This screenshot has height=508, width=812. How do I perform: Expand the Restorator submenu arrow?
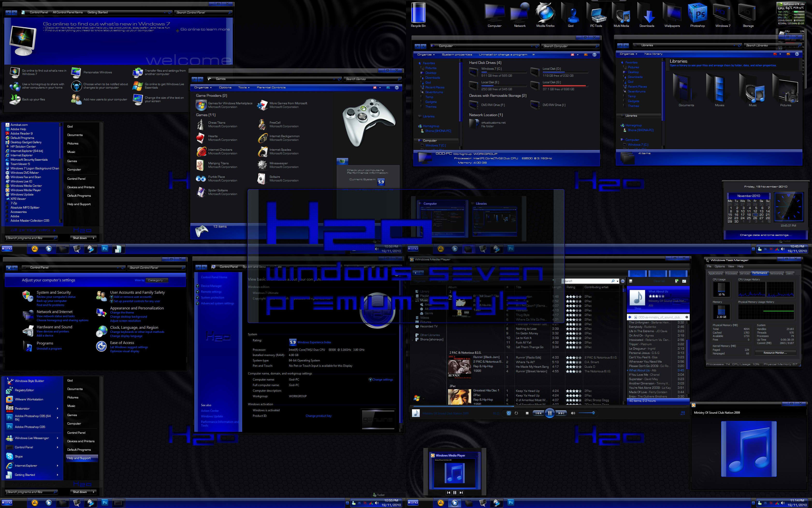[x=57, y=409]
